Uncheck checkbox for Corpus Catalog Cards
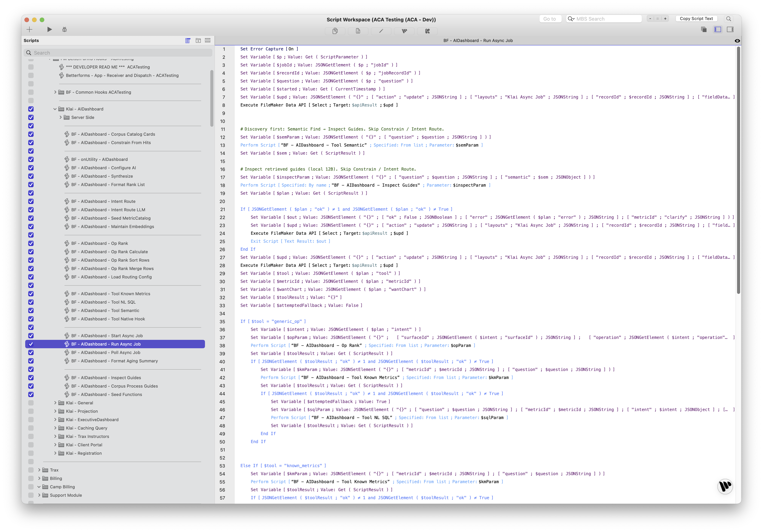763x532 pixels. click(31, 134)
